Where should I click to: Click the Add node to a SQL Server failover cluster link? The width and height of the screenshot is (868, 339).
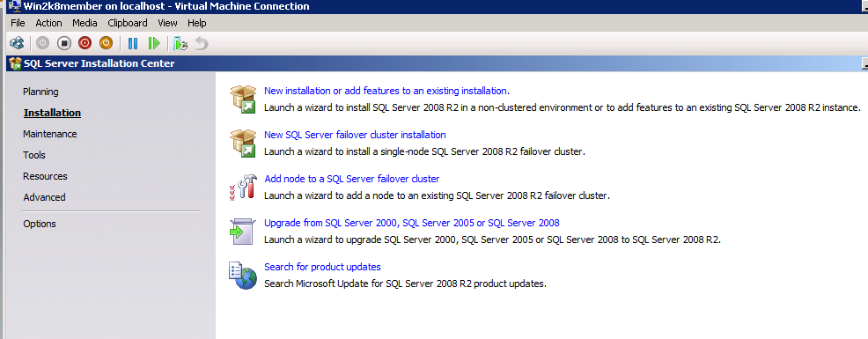(352, 179)
